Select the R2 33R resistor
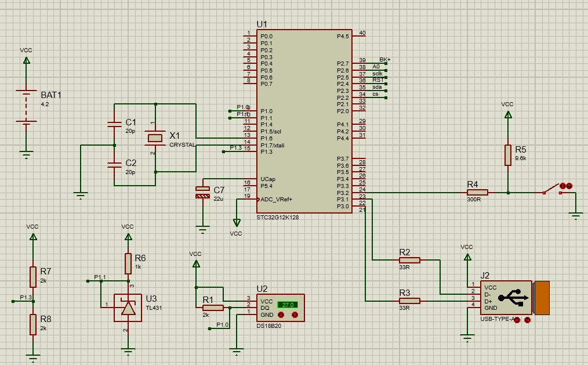The height and width of the screenshot is (365, 588). [409, 260]
